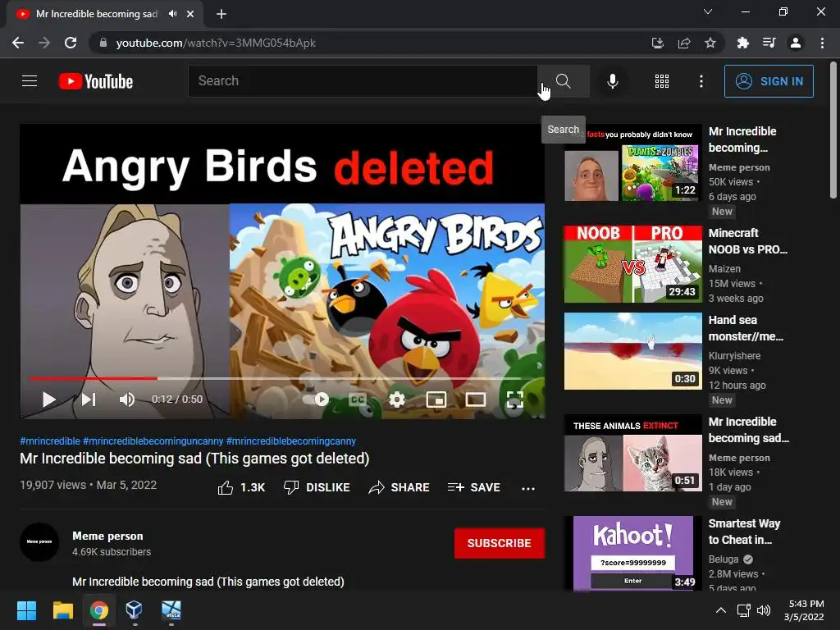Share this page icon in address bar
The image size is (840, 630).
click(683, 43)
